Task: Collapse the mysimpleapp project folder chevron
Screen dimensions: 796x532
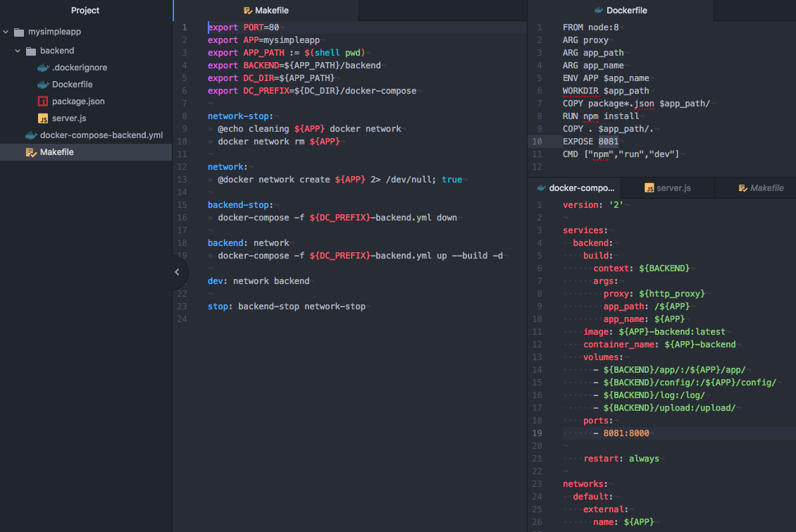Action: [6, 32]
